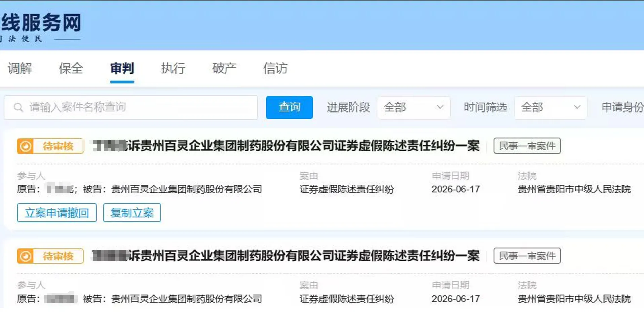Open the 时间筛选 dropdown
Screen dimensions: 644x314
tap(551, 107)
